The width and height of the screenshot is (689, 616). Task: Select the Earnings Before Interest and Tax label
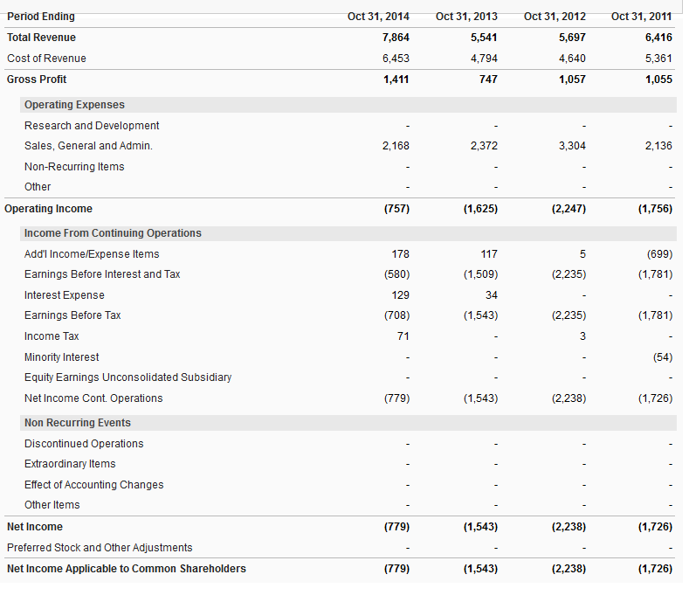[x=102, y=274]
